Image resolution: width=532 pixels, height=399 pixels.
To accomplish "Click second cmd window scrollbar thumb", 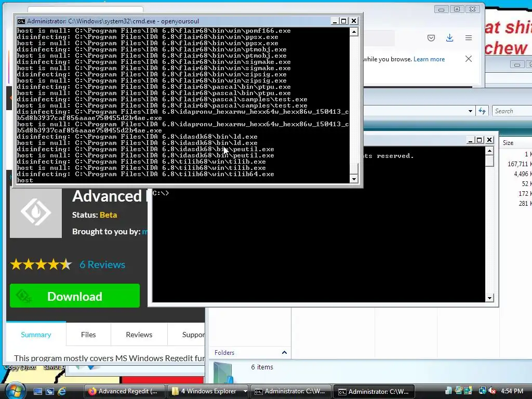I will 489,161.
